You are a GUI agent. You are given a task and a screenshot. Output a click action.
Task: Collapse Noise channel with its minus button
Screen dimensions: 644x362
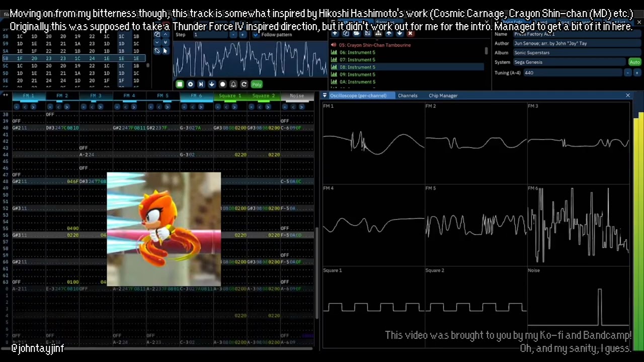(285, 107)
